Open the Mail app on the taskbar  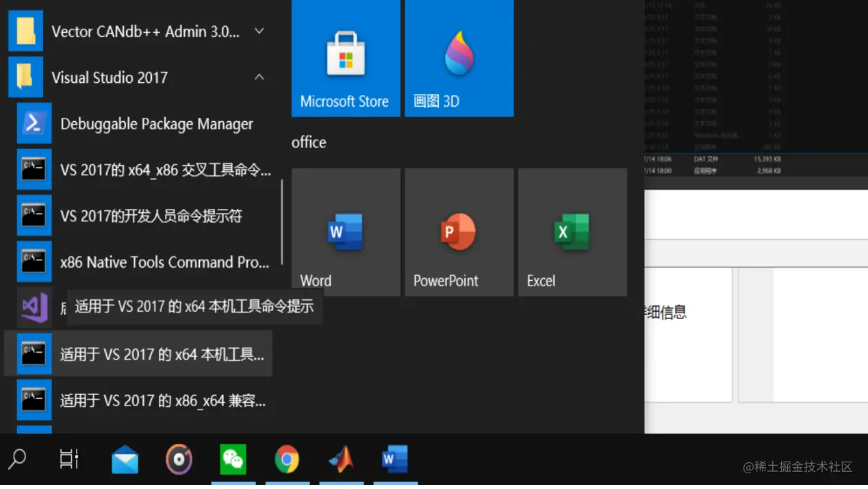coord(125,459)
